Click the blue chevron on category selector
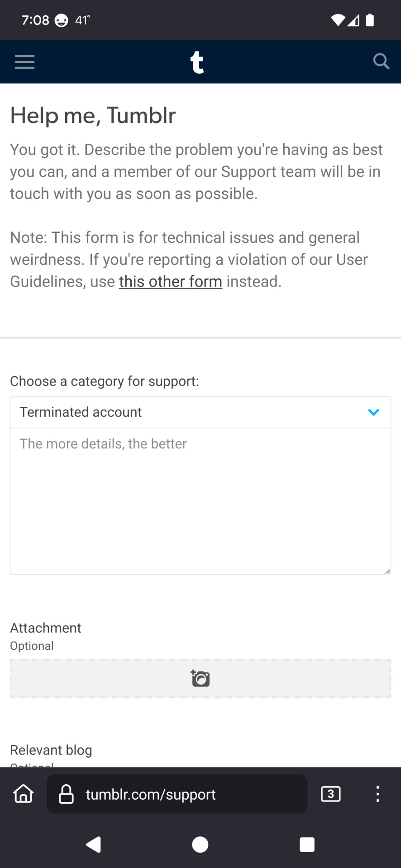This screenshot has width=401, height=868. [x=373, y=412]
